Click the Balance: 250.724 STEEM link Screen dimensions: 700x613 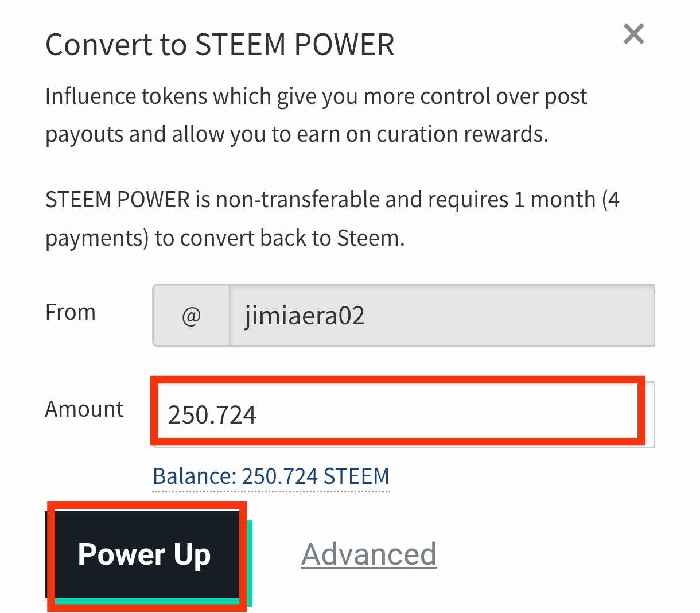pyautogui.click(x=271, y=476)
